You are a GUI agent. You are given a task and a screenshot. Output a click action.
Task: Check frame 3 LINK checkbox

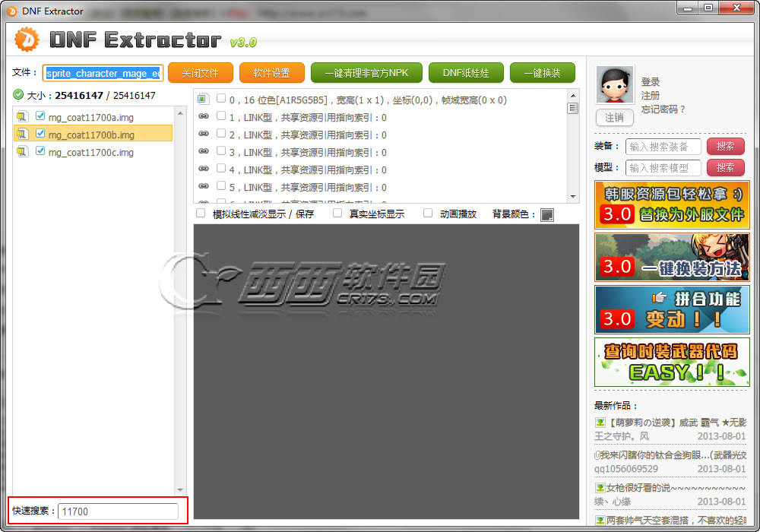click(x=221, y=150)
